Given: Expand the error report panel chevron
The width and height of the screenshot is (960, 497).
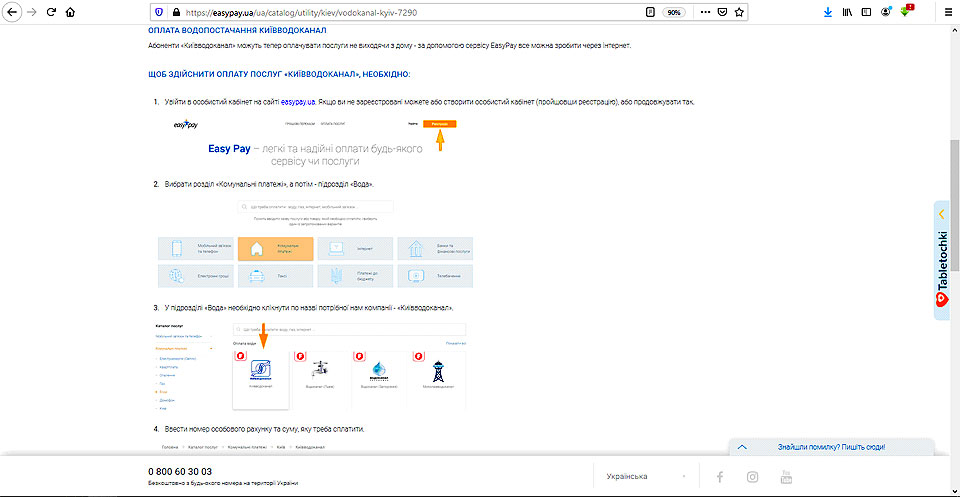Looking at the screenshot, I should click(742, 447).
